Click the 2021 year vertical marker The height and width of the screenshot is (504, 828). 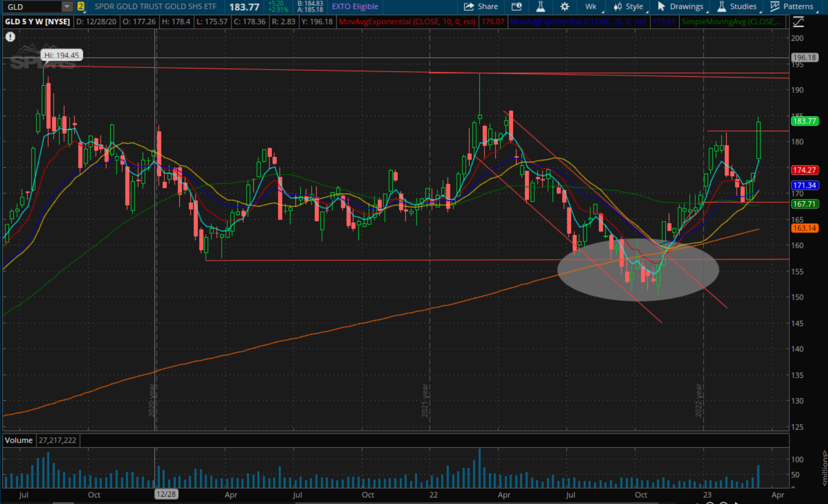pyautogui.click(x=425, y=401)
